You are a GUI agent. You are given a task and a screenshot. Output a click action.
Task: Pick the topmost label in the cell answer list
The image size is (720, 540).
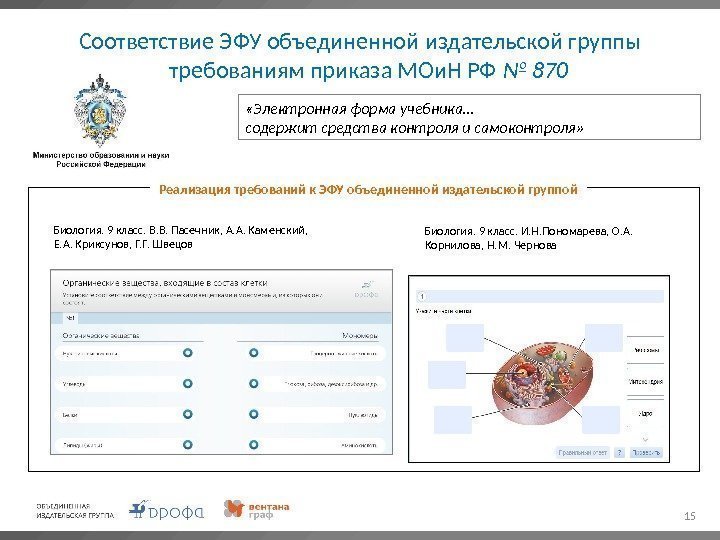coord(645,350)
